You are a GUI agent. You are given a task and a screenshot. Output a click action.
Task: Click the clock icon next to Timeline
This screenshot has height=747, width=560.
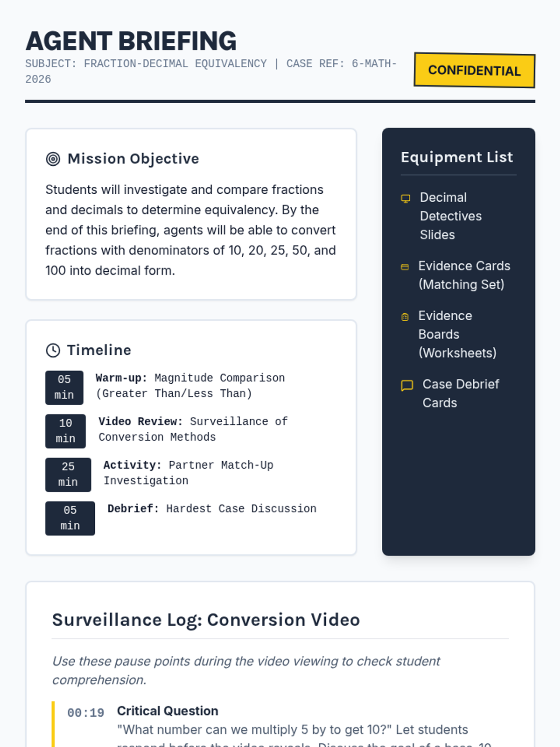pyautogui.click(x=53, y=350)
